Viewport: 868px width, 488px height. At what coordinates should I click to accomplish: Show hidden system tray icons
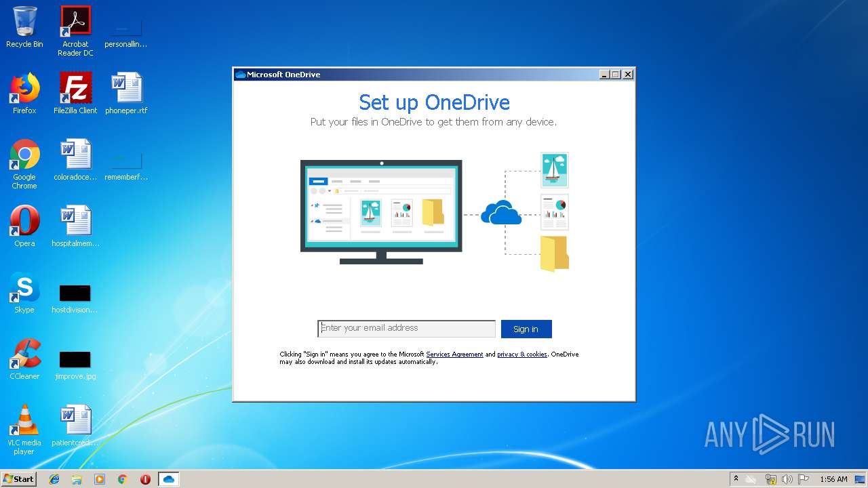[x=736, y=479]
